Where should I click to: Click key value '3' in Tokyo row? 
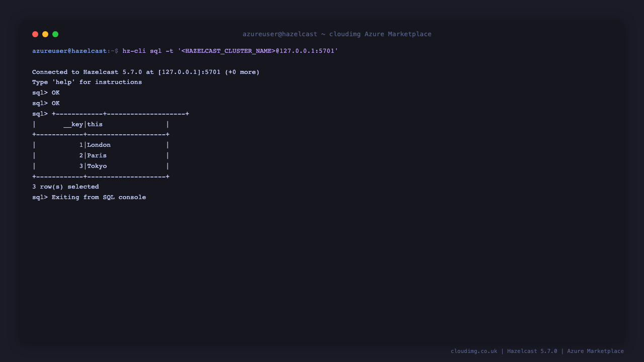click(x=81, y=166)
